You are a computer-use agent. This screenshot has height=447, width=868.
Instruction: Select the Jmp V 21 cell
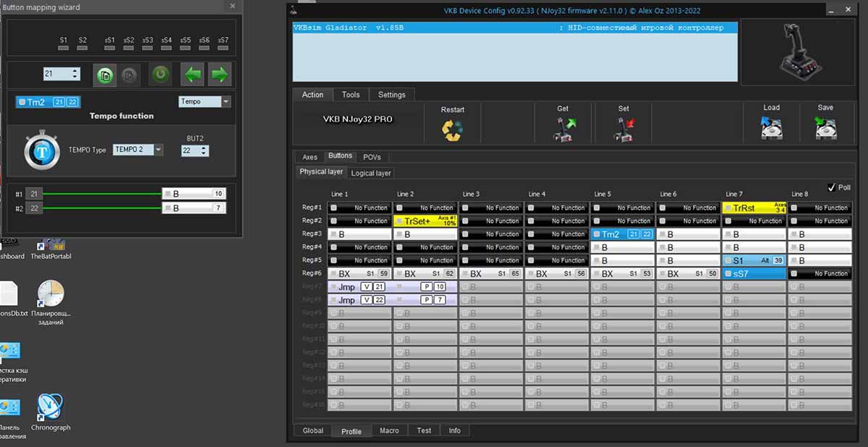(359, 287)
